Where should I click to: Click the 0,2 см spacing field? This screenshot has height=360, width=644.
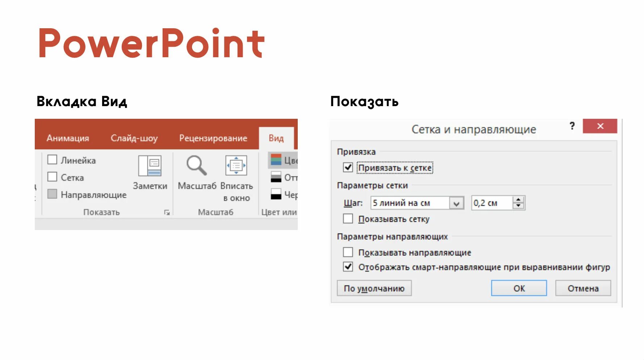[492, 203]
